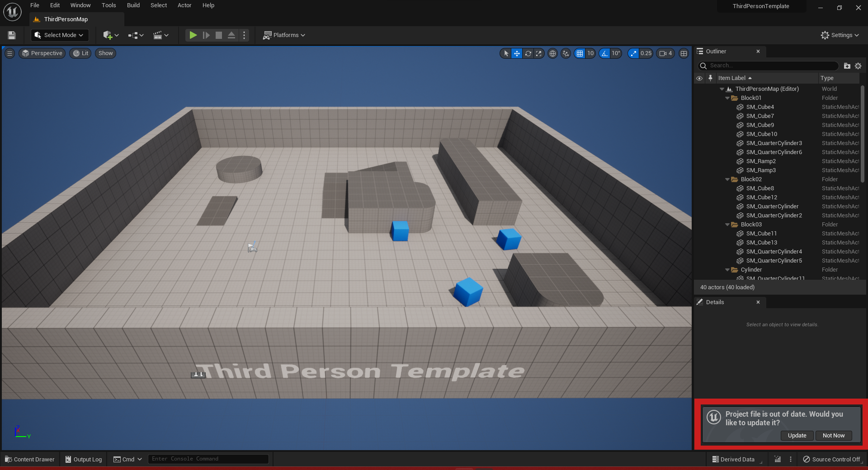868x470 pixels.
Task: Adjust camera speed setting 4
Action: pyautogui.click(x=666, y=53)
